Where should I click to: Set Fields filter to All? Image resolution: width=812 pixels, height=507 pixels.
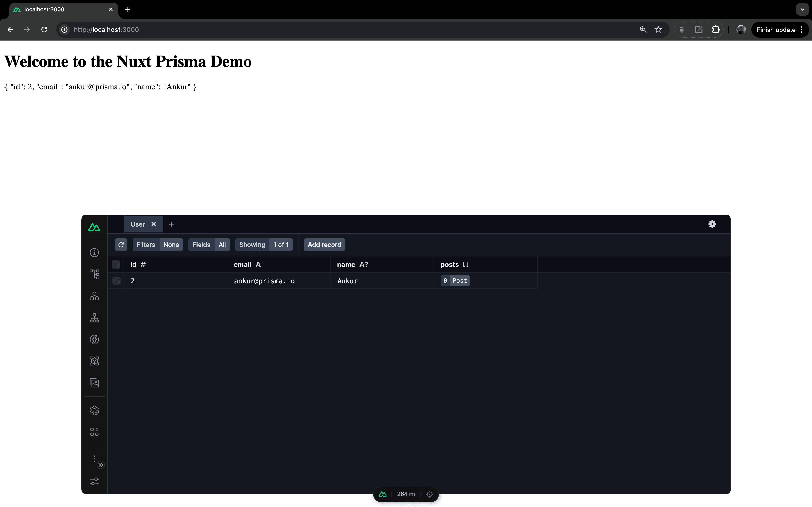coord(222,244)
